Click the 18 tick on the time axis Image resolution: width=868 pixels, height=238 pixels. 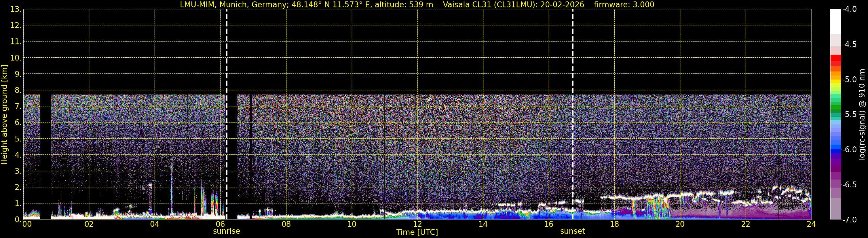(x=614, y=224)
